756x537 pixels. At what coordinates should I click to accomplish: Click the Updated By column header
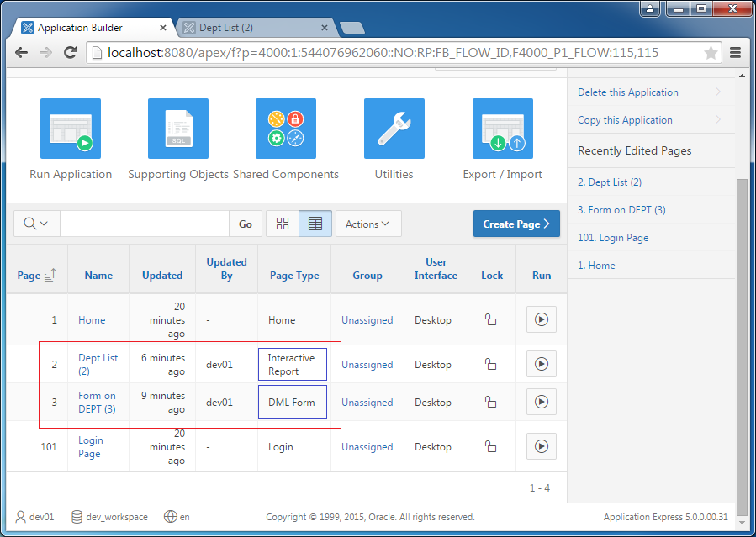pos(226,269)
